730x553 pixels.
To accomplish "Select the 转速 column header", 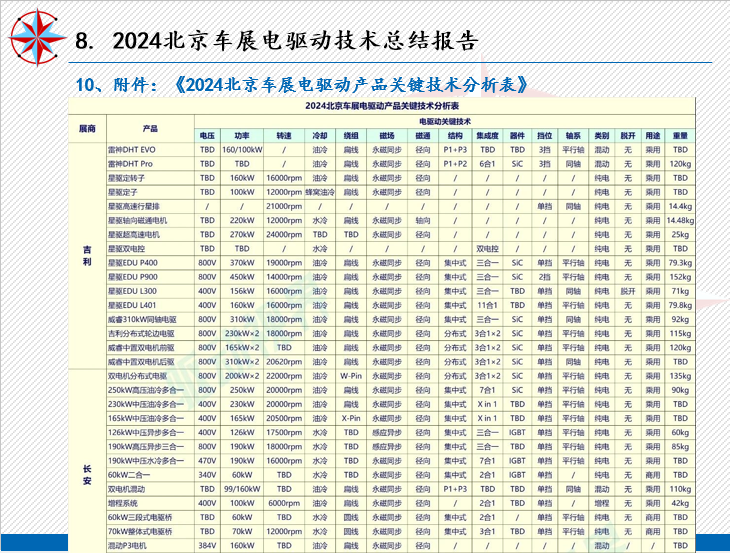I will point(283,135).
